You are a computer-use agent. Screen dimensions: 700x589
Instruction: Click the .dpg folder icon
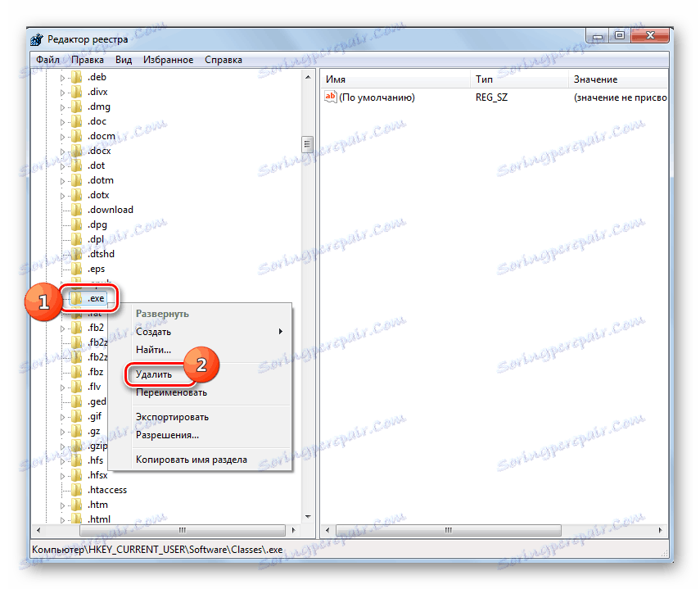[77, 224]
